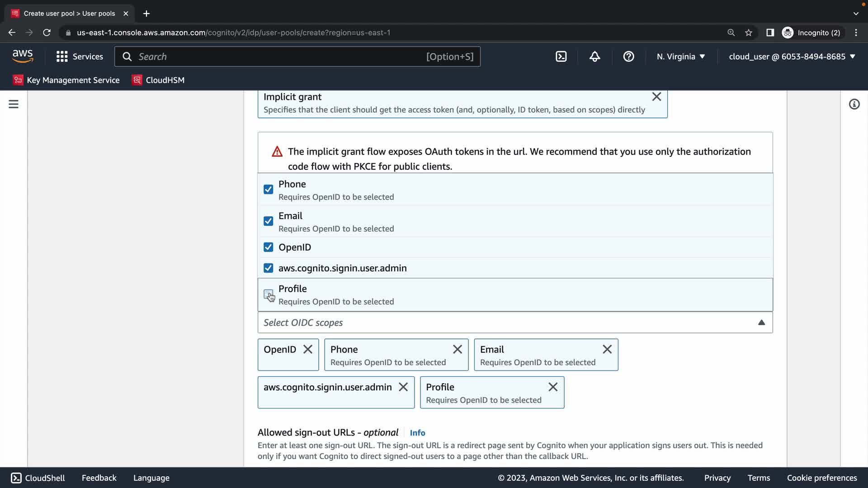
Task: Reload the browser page
Action: point(47,33)
